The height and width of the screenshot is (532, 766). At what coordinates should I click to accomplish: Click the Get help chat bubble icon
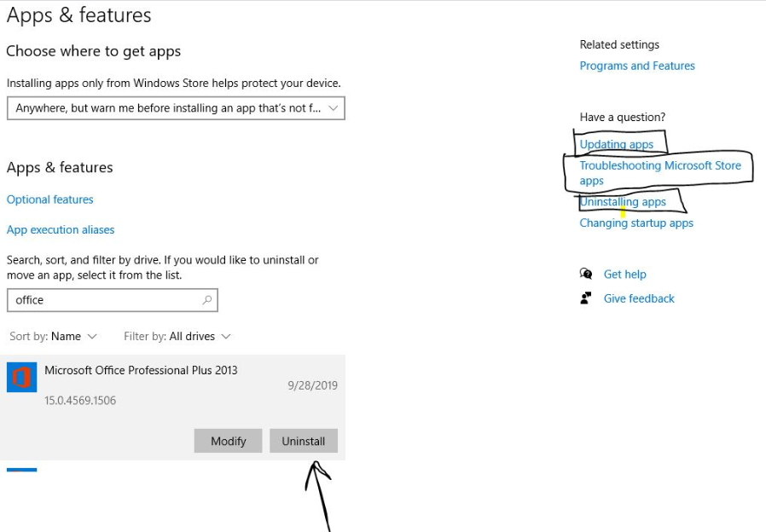[586, 274]
